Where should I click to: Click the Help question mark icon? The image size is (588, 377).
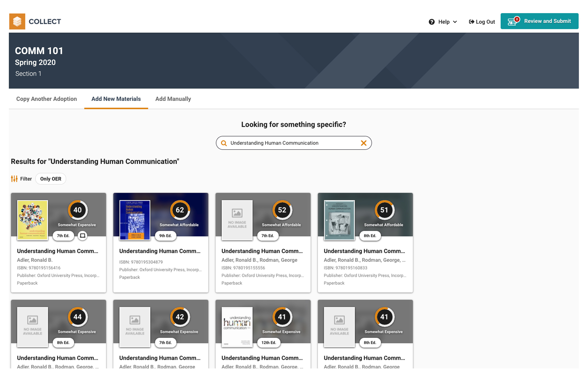431,22
